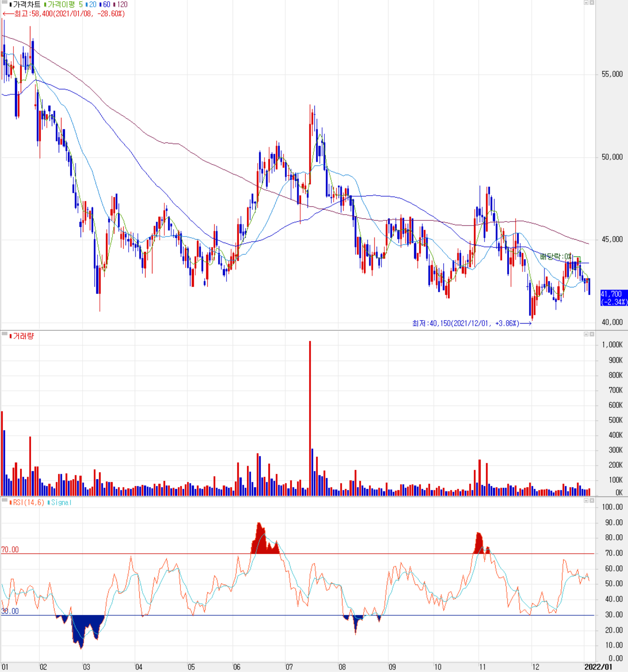Image resolution: width=628 pixels, height=672 pixels.
Task: Select the 20-day moving average legend
Action: pyautogui.click(x=91, y=5)
